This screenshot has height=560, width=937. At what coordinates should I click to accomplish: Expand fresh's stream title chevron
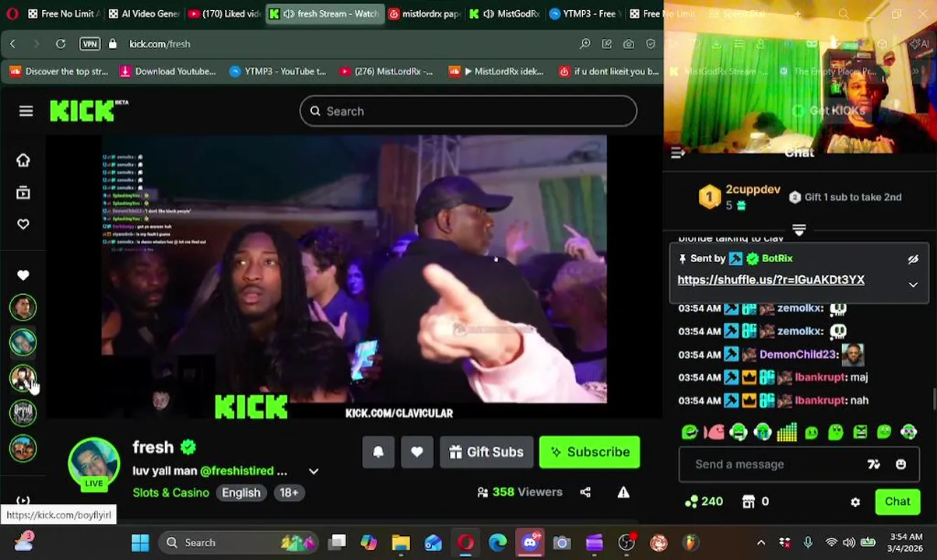[x=314, y=471]
